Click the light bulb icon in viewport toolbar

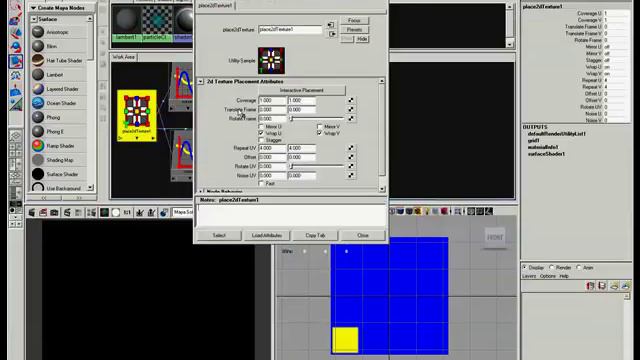427,211
